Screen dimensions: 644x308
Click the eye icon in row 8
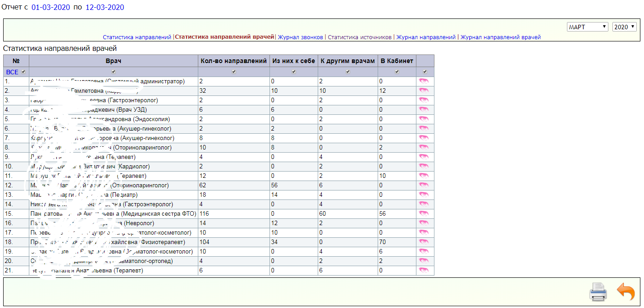pyautogui.click(x=424, y=147)
